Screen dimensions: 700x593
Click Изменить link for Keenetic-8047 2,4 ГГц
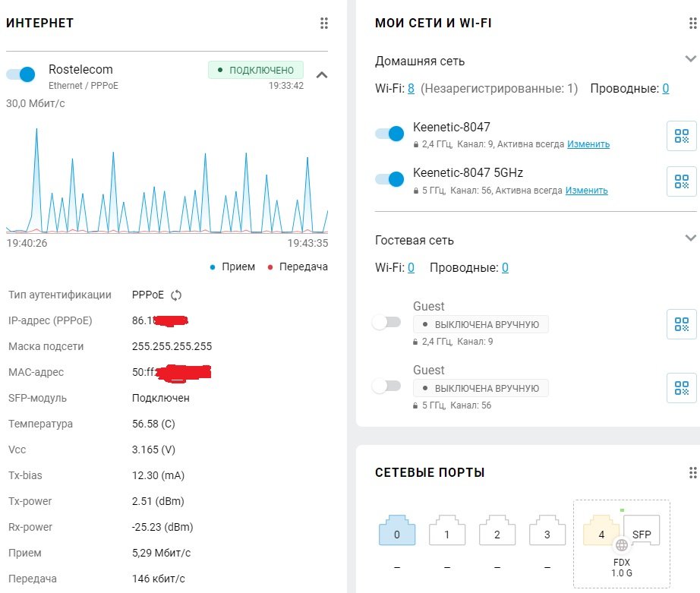point(588,144)
